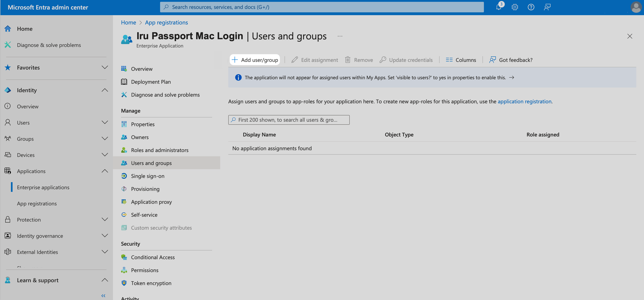Click the External Identities icon
This screenshot has height=300, width=644.
[8, 252]
